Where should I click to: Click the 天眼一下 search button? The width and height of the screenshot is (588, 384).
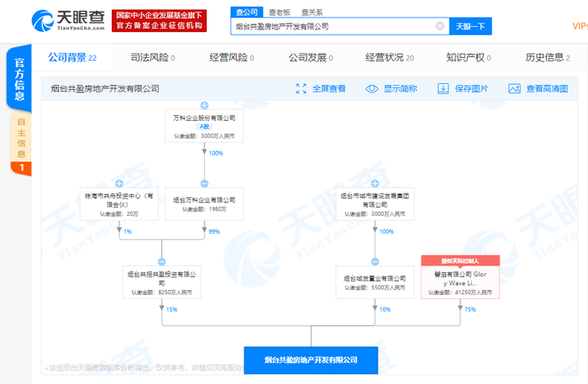(x=470, y=26)
